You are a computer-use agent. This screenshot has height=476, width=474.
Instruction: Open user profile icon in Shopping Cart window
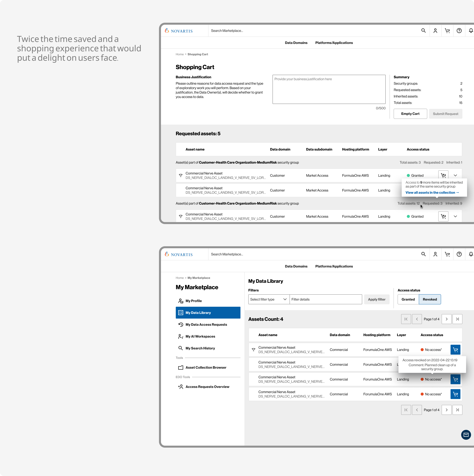coord(435,31)
